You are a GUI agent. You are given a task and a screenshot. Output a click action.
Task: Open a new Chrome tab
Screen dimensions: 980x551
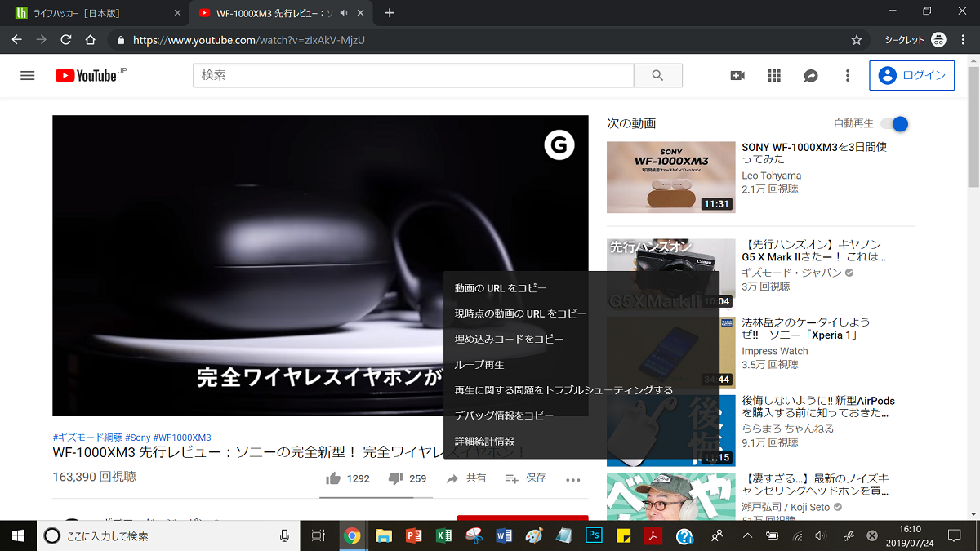(x=390, y=13)
